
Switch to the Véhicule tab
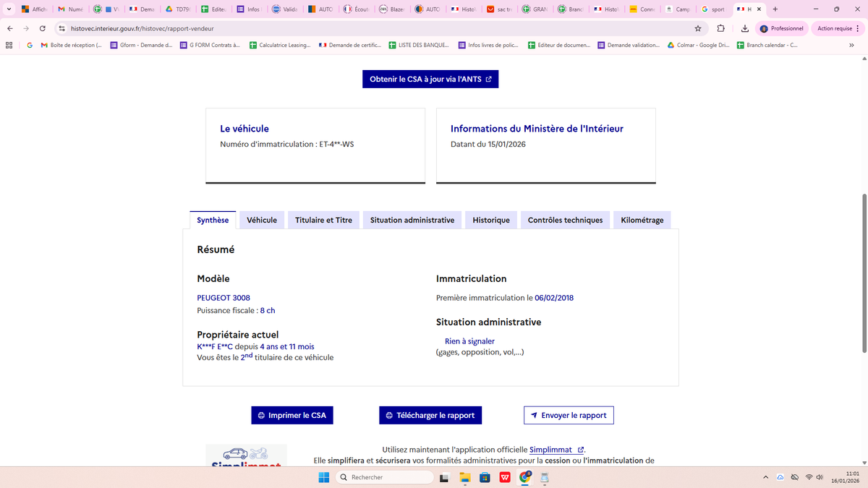coord(262,220)
